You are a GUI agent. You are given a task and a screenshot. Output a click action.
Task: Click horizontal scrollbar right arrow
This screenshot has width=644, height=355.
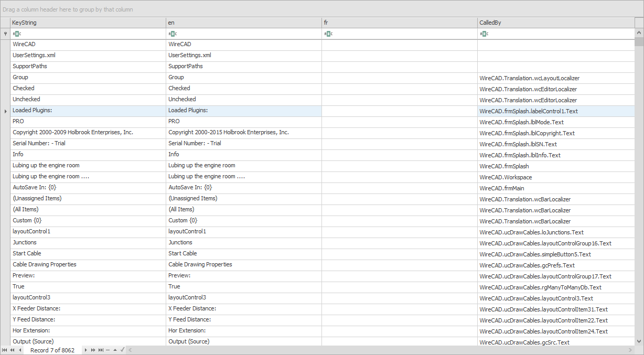(x=631, y=350)
